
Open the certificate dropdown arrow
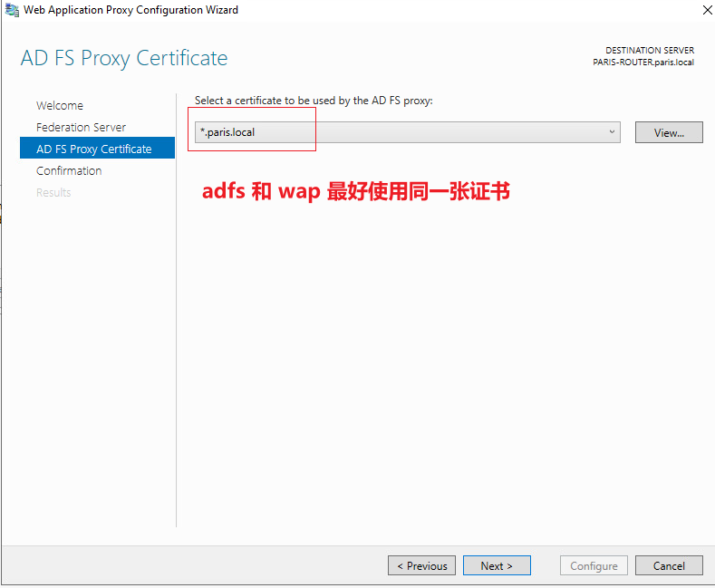612,132
